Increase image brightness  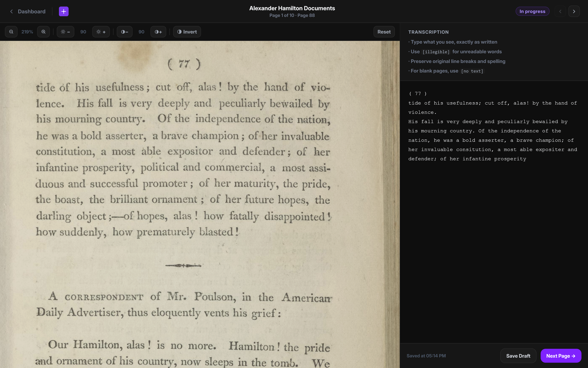(x=101, y=32)
